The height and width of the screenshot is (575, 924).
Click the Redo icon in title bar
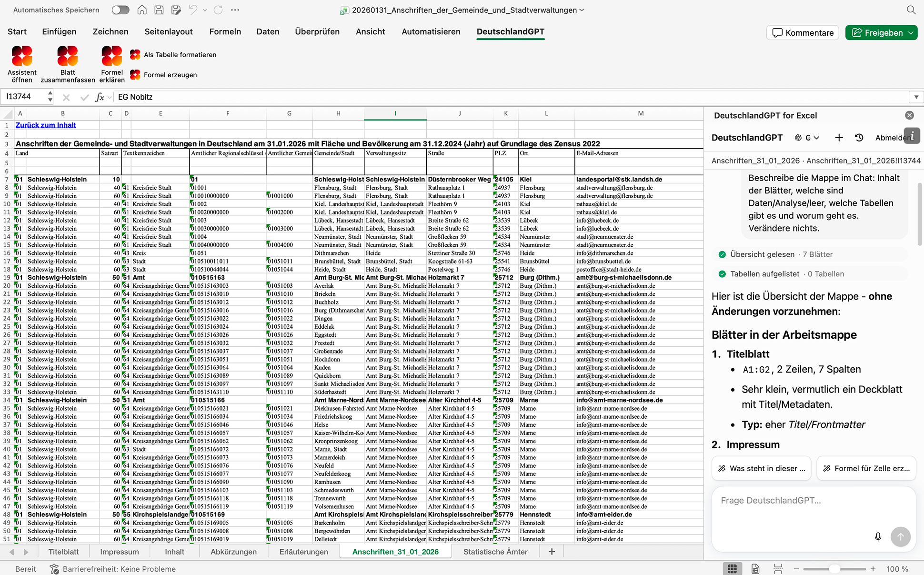click(218, 10)
